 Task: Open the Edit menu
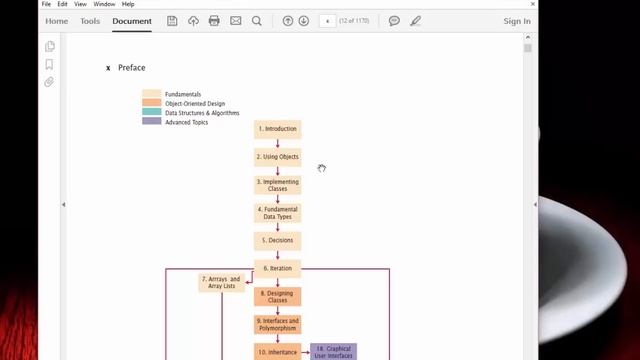pyautogui.click(x=62, y=4)
